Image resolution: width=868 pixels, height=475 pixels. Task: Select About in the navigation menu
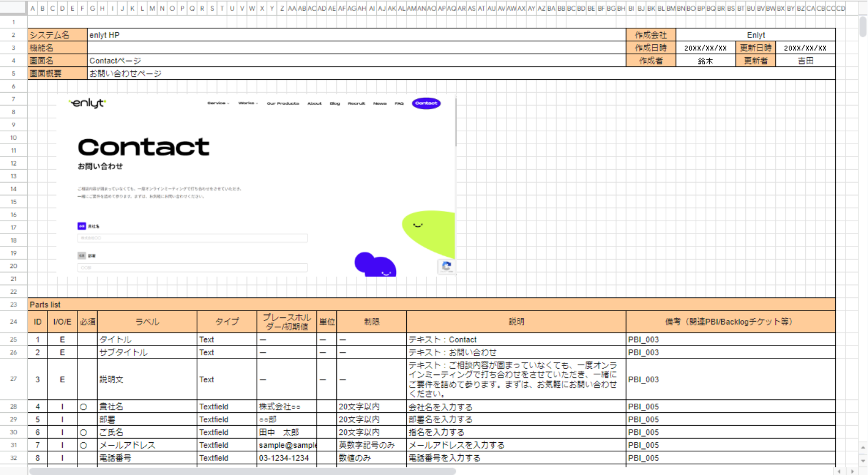pos(314,103)
